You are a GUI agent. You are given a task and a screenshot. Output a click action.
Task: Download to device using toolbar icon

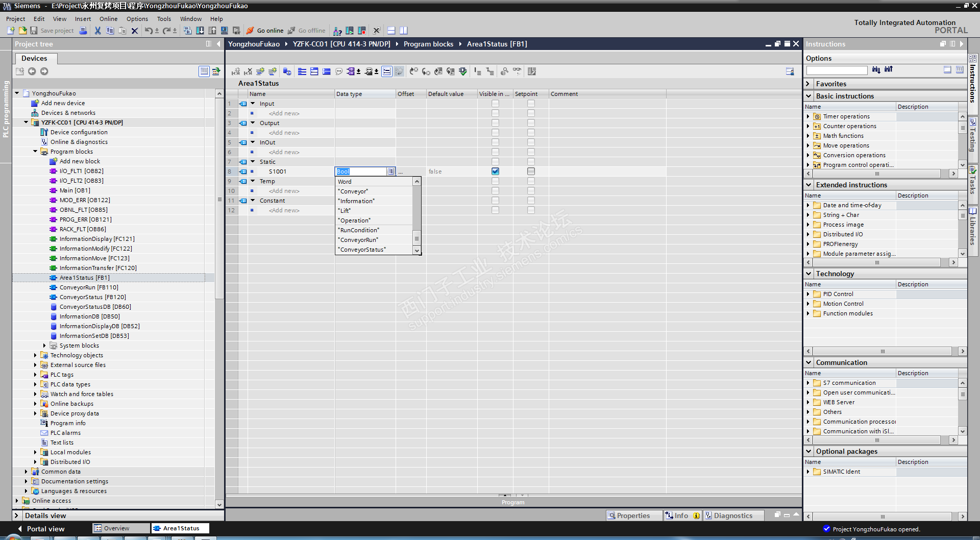tap(200, 31)
